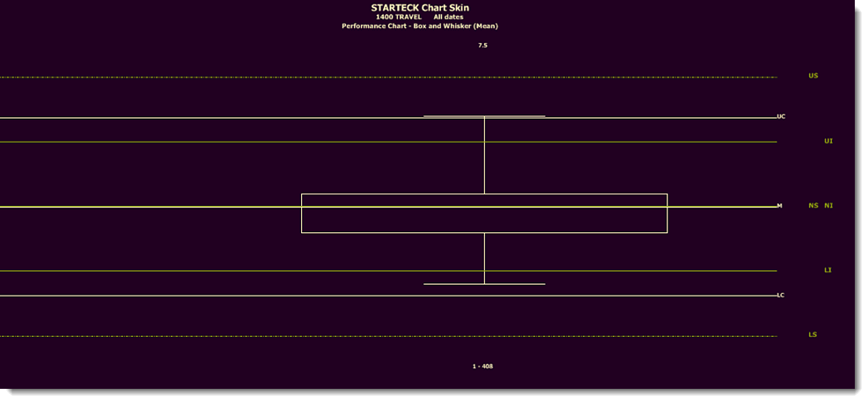Click the bottom whisker cap of the boxplot
Screen dimensions: 868x402
pos(484,284)
